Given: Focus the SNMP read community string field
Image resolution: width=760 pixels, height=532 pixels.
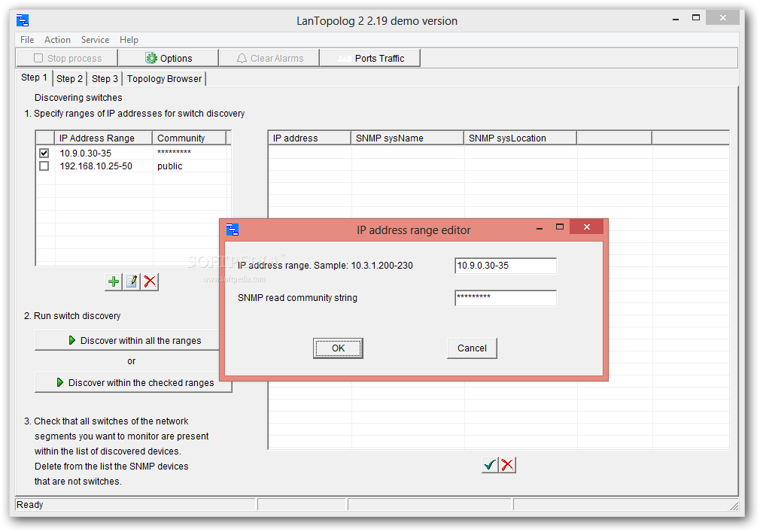Looking at the screenshot, I should [506, 298].
